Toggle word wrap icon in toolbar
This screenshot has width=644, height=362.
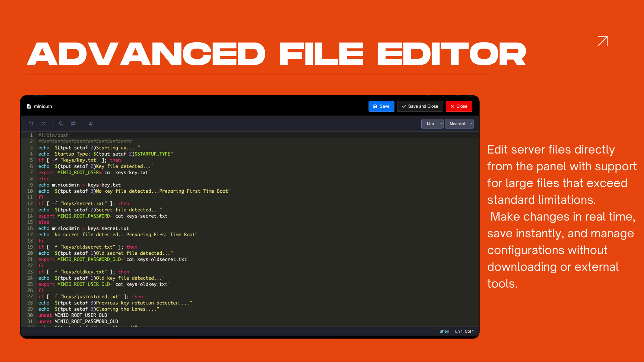point(91,124)
